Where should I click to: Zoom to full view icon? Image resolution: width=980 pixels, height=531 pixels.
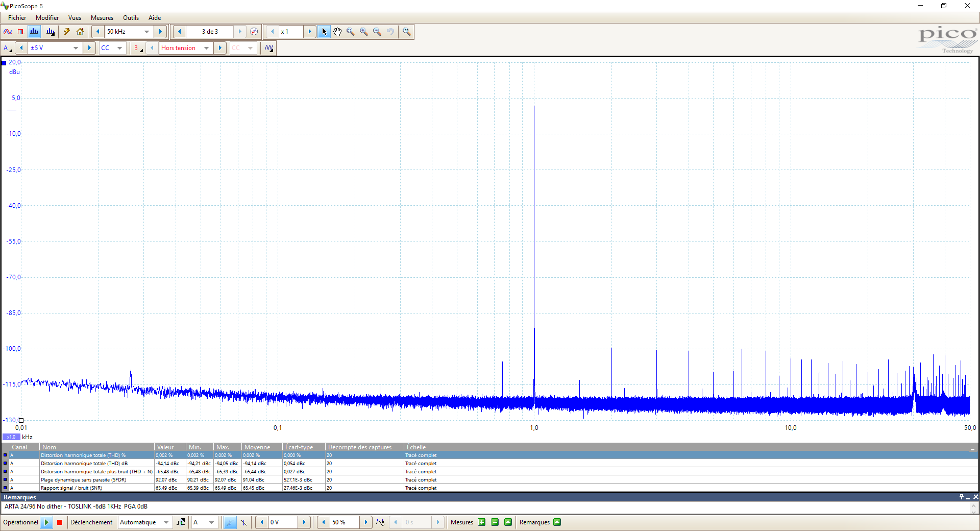(406, 32)
